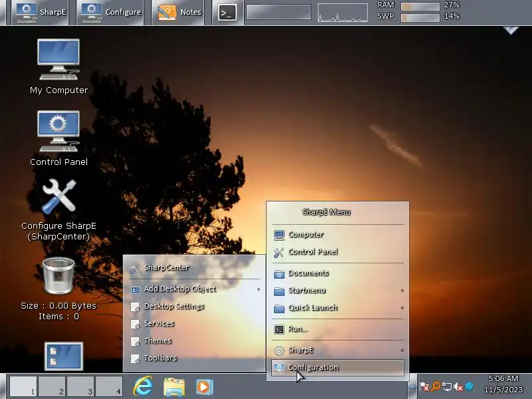This screenshot has height=399, width=532.
Task: Select the desktop object icon below the trash
Action: pos(63,356)
